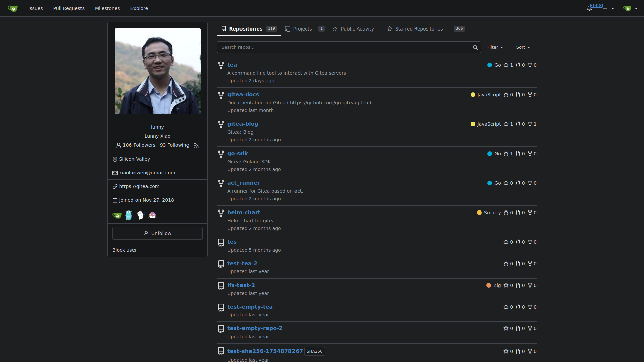Screen dimensions: 644x362
Task: Click the search magnifier button
Action: 475,47
